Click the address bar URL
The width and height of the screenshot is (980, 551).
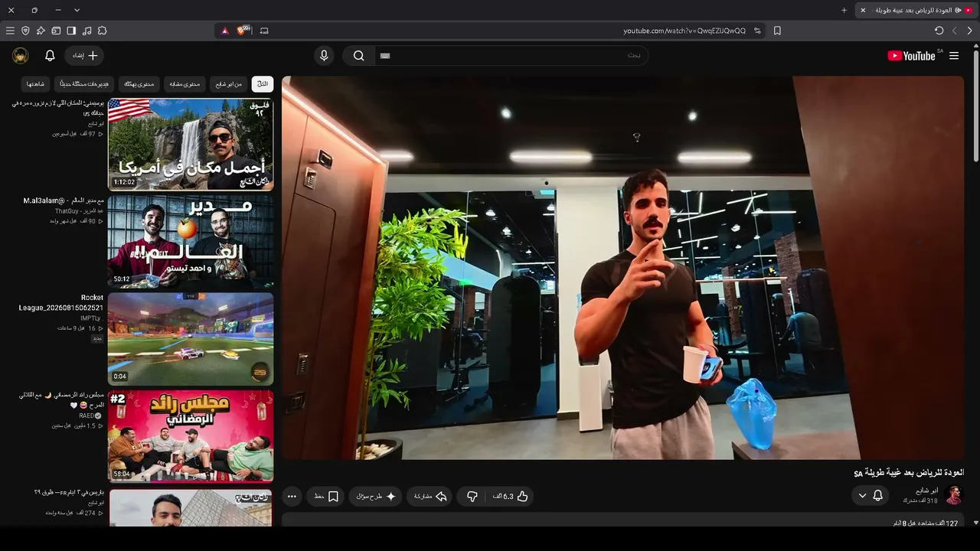pos(684,31)
